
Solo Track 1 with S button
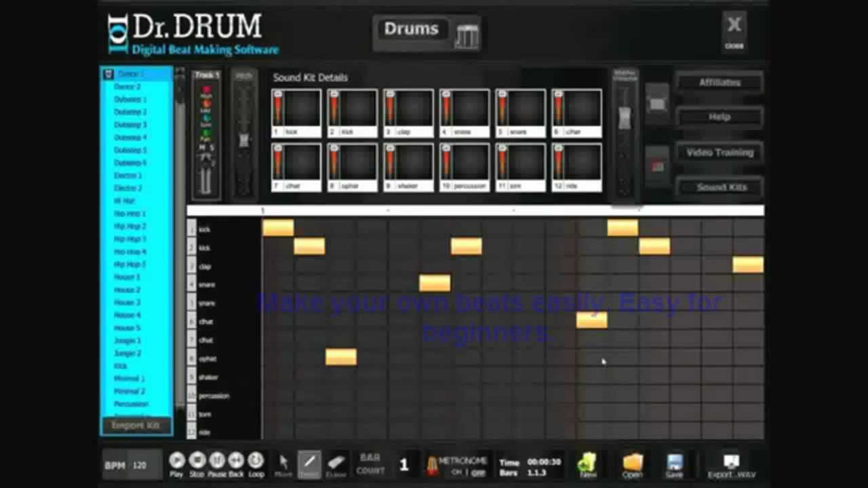click(x=212, y=148)
